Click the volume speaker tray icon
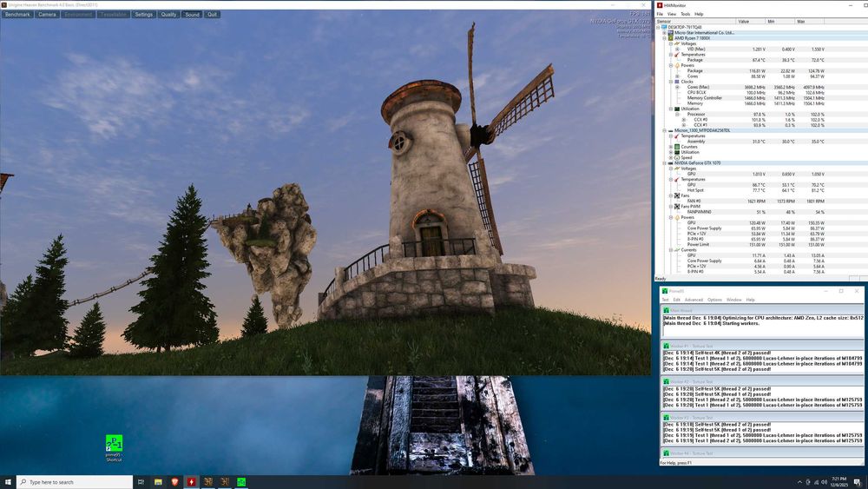This screenshot has width=868, height=489. click(823, 482)
